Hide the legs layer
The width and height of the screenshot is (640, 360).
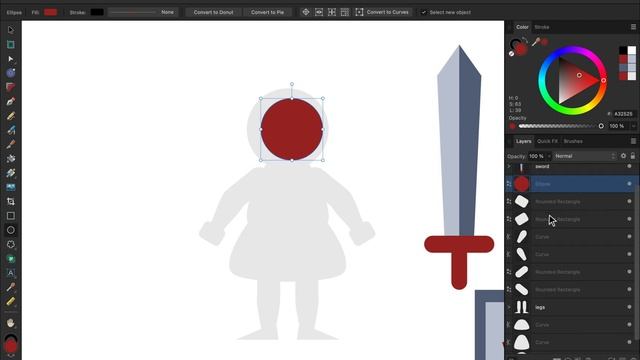click(x=629, y=307)
